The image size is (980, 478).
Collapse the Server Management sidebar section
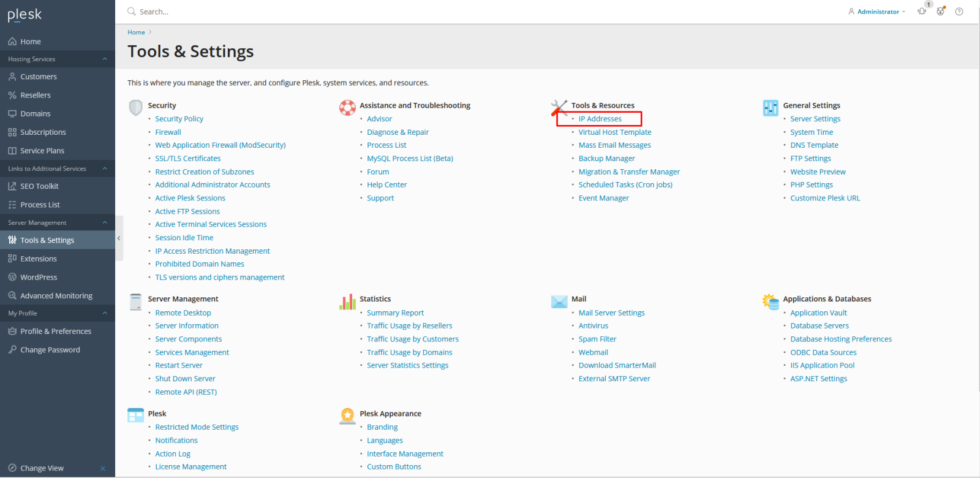coord(105,222)
